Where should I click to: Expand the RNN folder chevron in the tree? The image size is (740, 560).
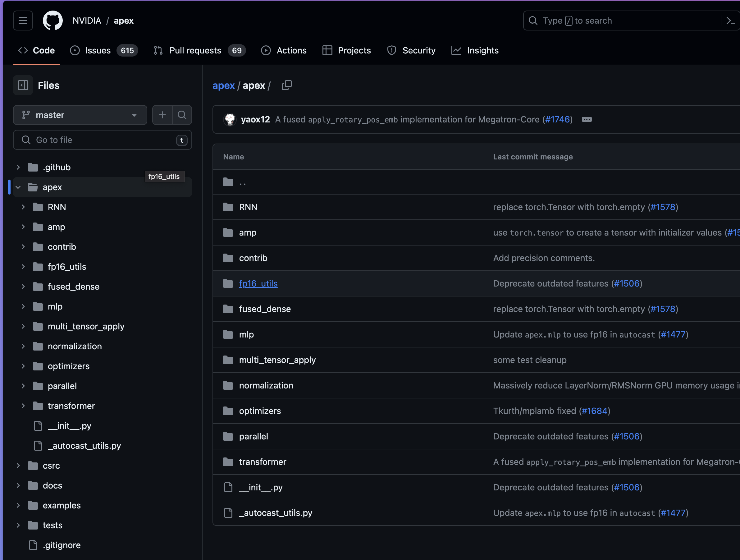pos(23,207)
